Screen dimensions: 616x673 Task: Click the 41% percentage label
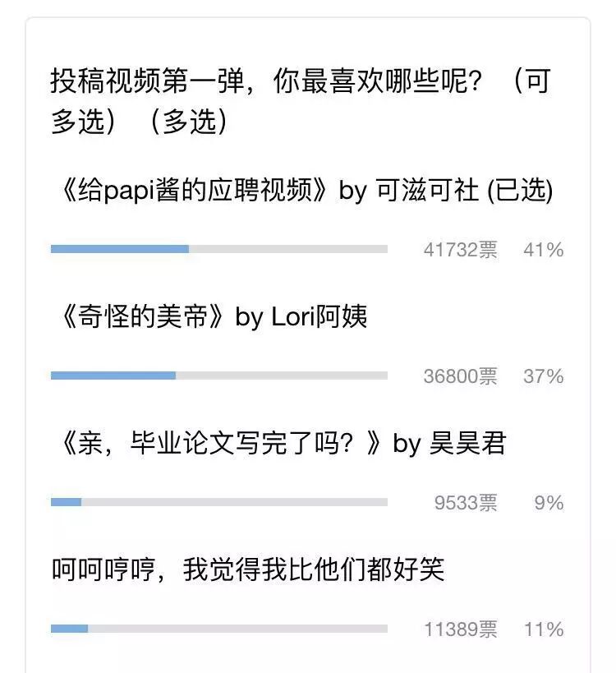[544, 250]
